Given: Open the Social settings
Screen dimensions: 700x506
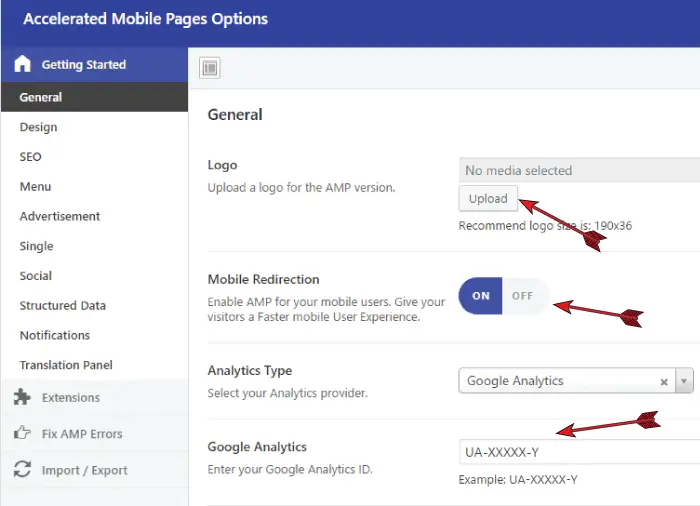Looking at the screenshot, I should coord(95,276).
